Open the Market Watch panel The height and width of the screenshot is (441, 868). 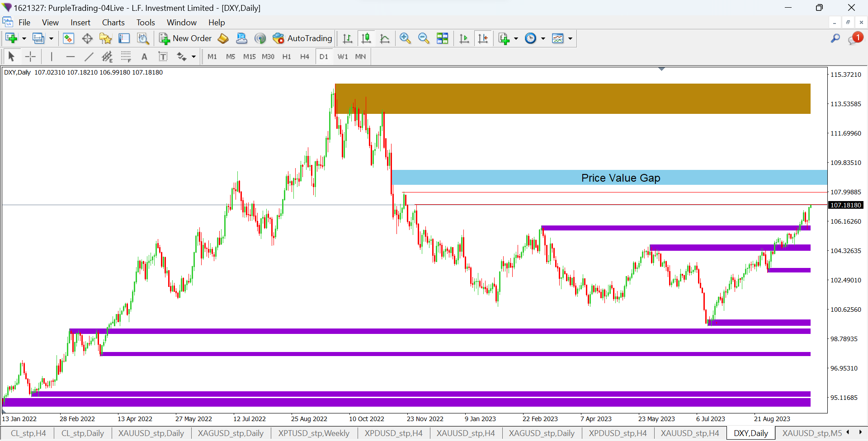pyautogui.click(x=68, y=38)
